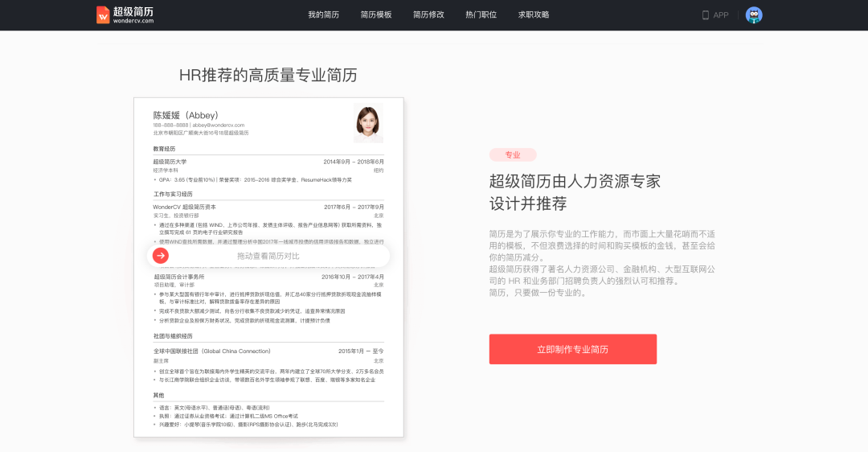The width and height of the screenshot is (868, 452).
Task: Click the APP text link in header
Action: coord(721,14)
